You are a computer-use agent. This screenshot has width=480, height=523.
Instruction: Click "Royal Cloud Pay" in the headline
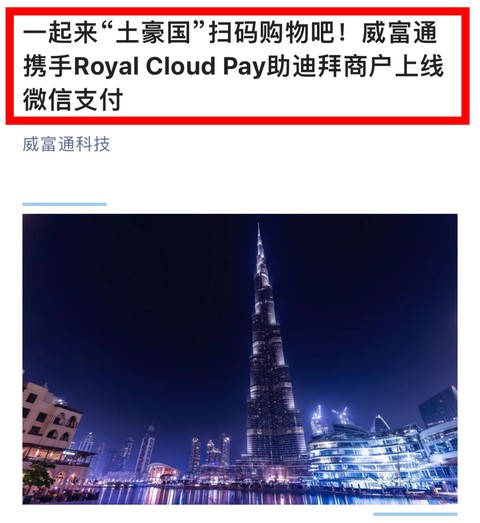point(169,66)
